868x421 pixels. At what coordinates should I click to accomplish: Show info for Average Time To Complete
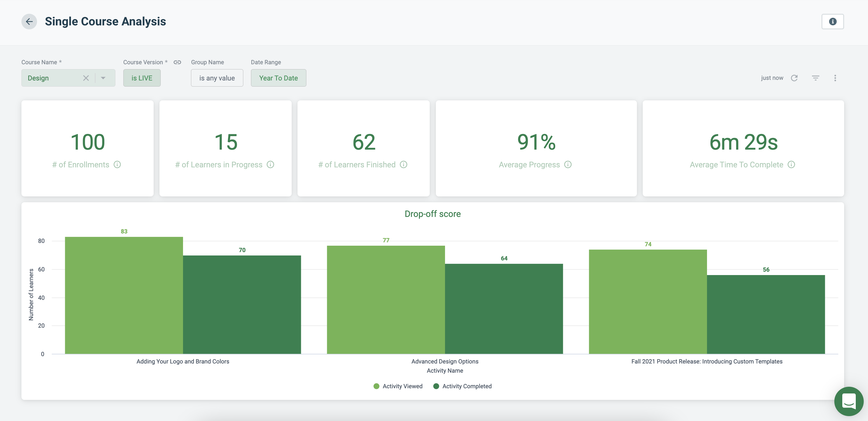coord(791,165)
